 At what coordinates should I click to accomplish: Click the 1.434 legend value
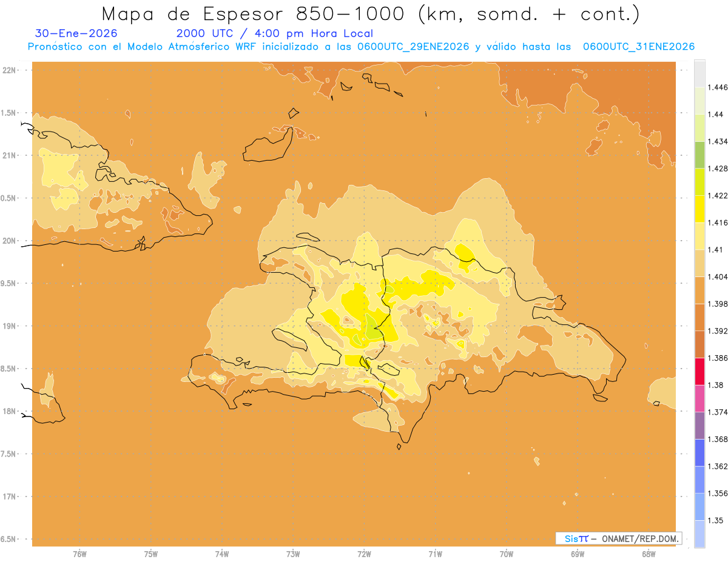point(717,141)
